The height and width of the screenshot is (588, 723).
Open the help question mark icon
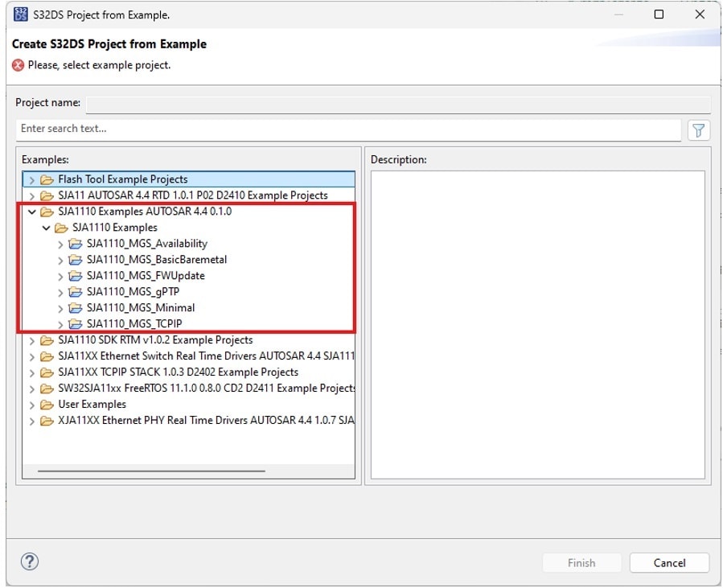[29, 561]
